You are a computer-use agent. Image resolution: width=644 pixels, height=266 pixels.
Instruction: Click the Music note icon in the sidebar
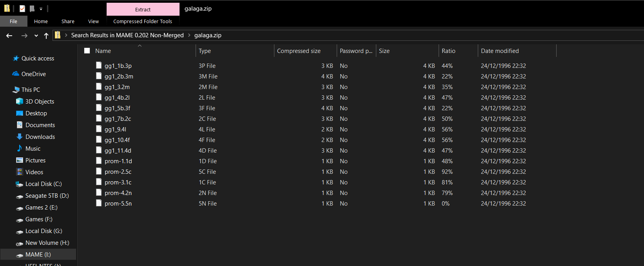[20, 148]
